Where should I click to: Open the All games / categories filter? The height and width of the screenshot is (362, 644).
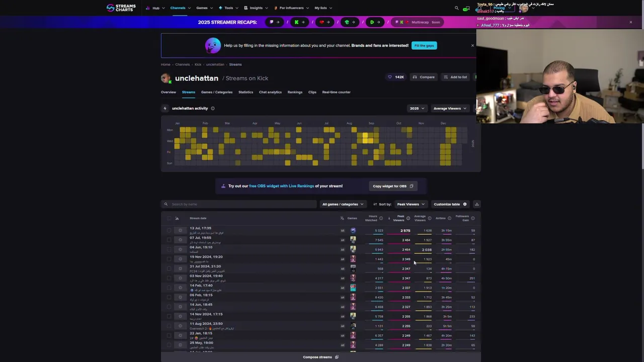343,204
